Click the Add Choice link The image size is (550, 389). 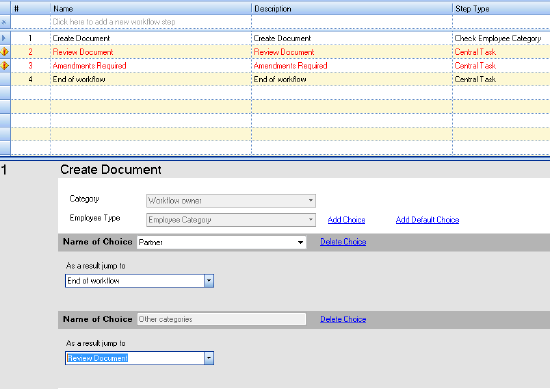[x=346, y=220]
